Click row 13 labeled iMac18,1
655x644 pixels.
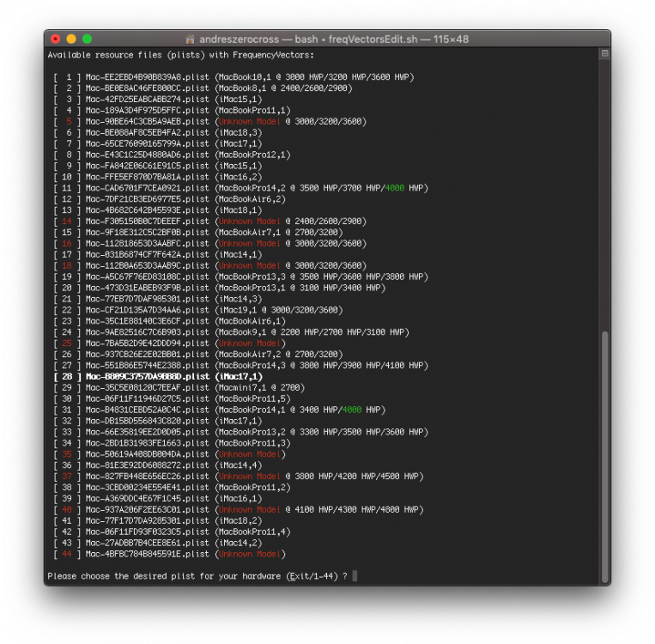pos(158,210)
